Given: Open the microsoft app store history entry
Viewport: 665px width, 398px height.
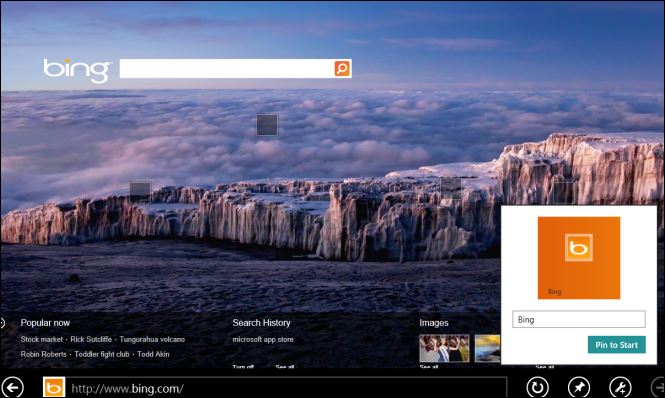Looking at the screenshot, I should pos(263,339).
